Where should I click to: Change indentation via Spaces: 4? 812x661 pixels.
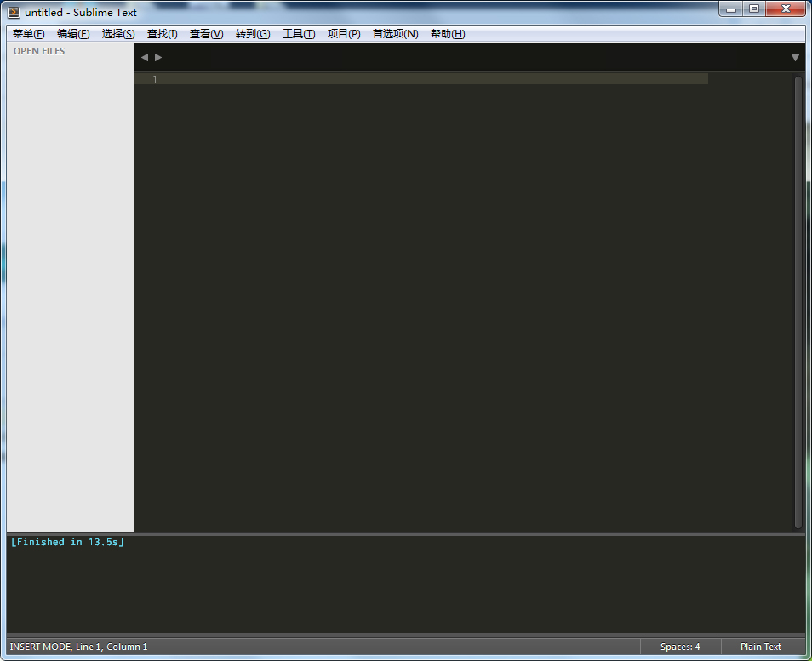click(680, 647)
